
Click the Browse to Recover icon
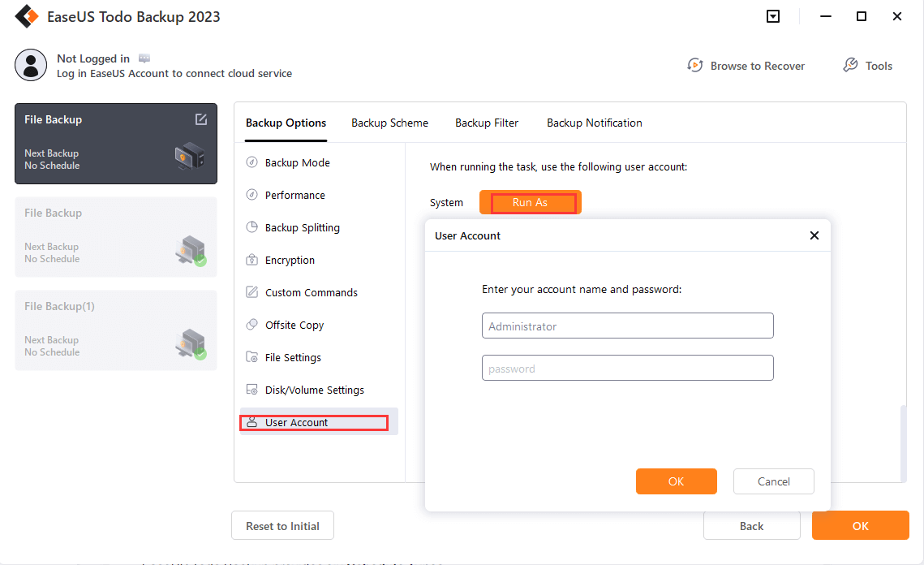[x=695, y=65]
